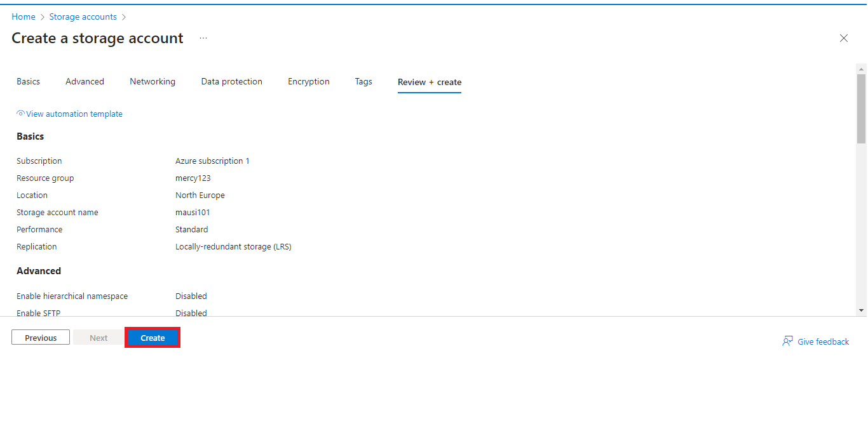Screen dimensions: 868x424
Task: Click the eye icon beside View automation template
Action: coord(21,114)
